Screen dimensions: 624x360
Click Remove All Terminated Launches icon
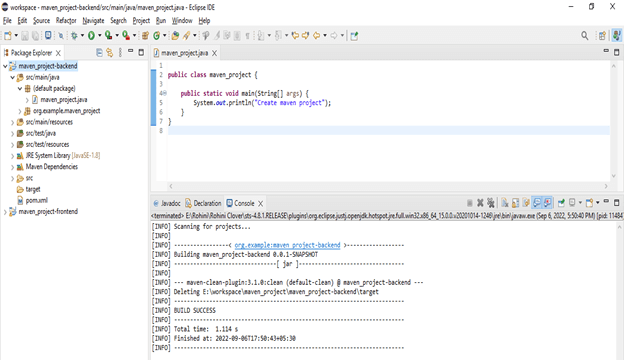coord(491,203)
